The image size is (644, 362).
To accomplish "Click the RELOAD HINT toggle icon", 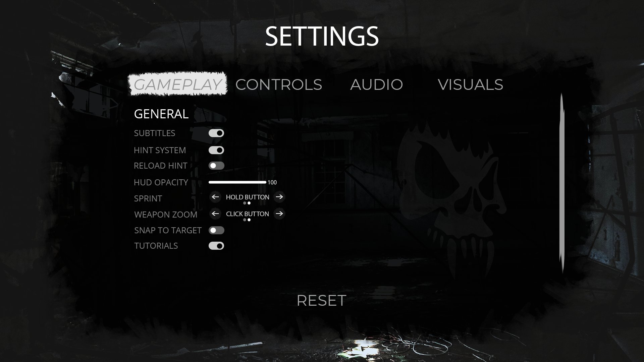I will (216, 165).
